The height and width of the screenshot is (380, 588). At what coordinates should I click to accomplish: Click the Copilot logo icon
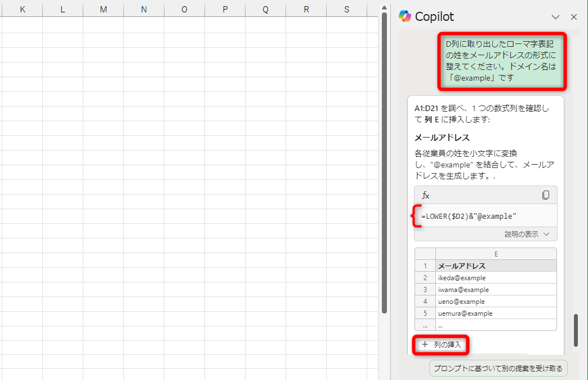403,16
